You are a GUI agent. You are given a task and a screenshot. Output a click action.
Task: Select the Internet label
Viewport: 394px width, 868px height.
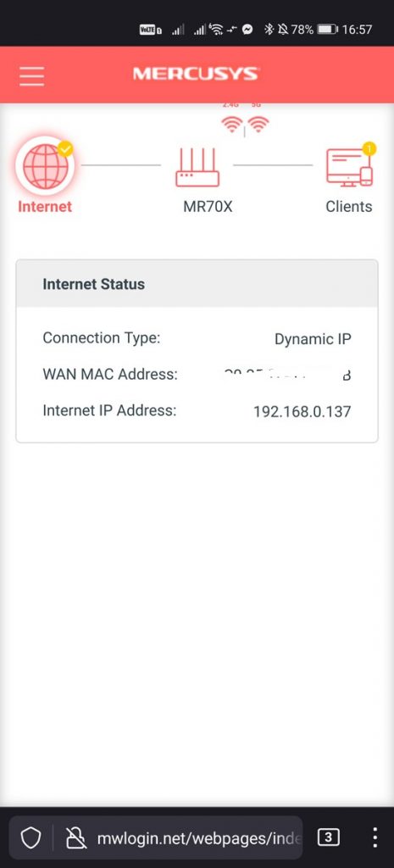pyautogui.click(x=45, y=207)
